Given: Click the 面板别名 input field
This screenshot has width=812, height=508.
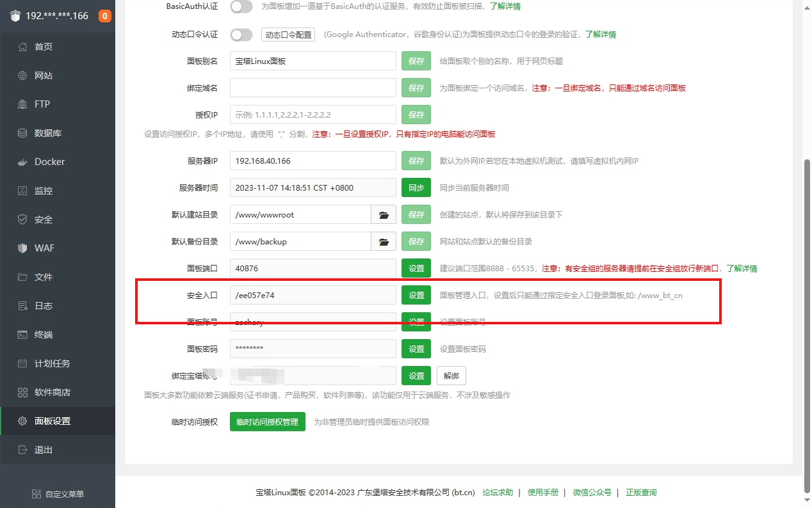Looking at the screenshot, I should click(313, 61).
